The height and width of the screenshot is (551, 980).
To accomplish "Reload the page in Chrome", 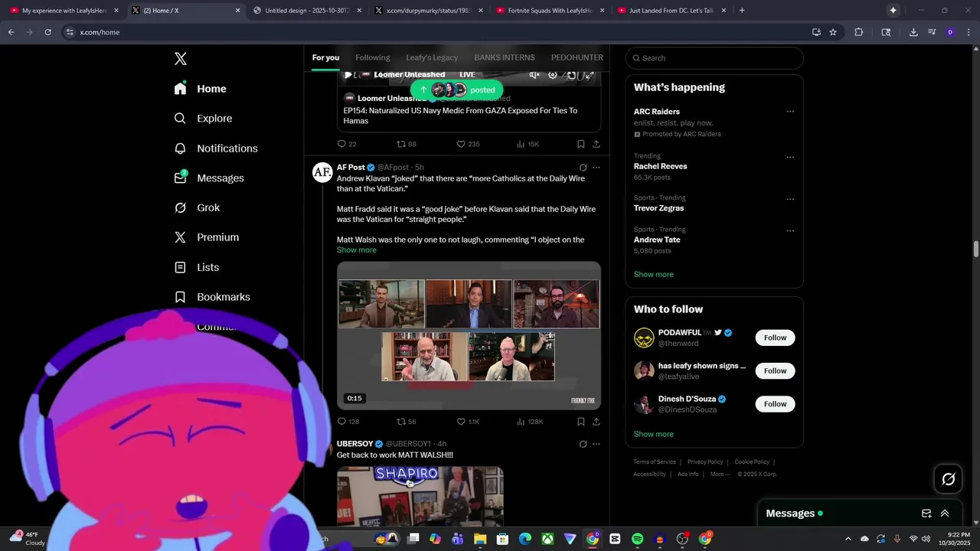I will coord(47,32).
